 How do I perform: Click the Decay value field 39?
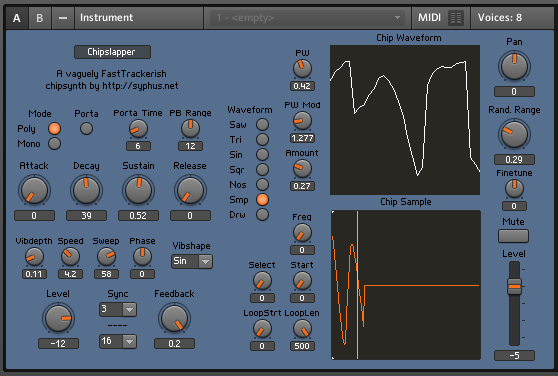pos(86,216)
